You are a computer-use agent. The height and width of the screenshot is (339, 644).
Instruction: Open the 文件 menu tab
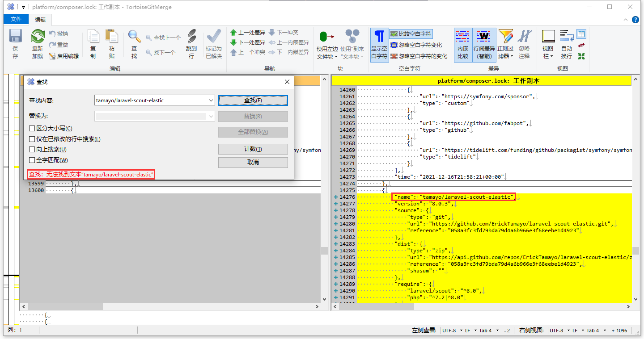[16, 19]
